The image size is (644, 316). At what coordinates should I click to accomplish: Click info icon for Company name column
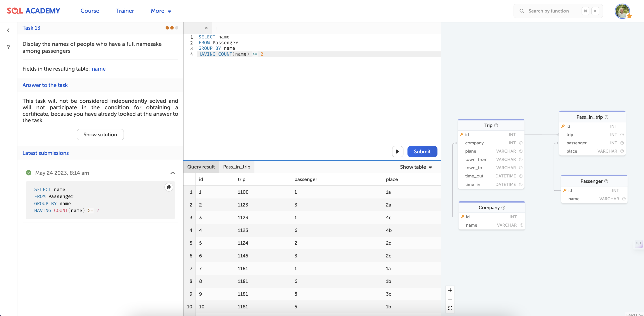point(522,225)
